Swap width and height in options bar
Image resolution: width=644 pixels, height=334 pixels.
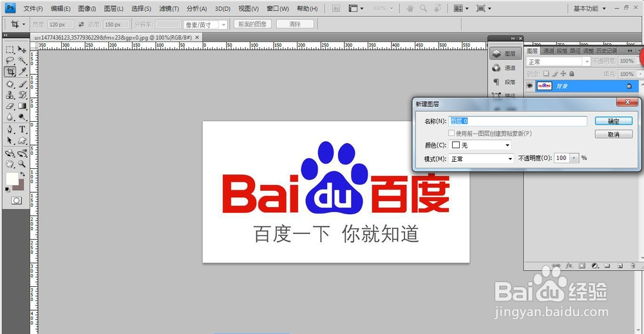[81, 25]
